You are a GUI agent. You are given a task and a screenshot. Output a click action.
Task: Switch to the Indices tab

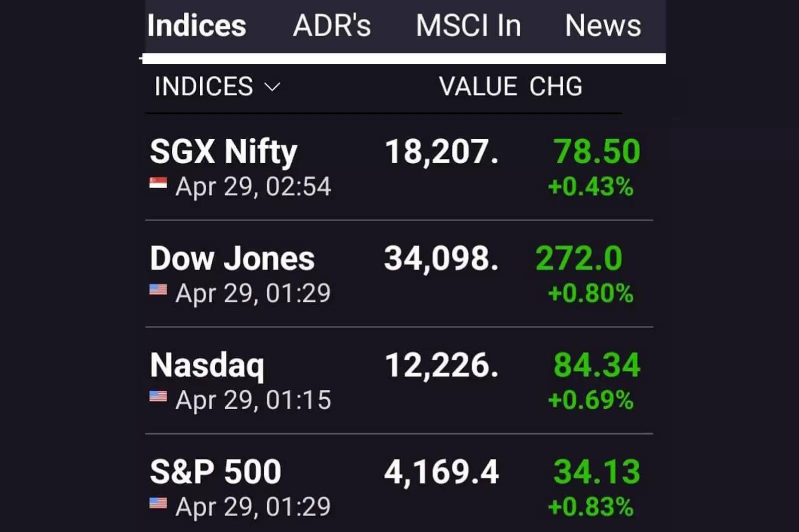coord(197,26)
